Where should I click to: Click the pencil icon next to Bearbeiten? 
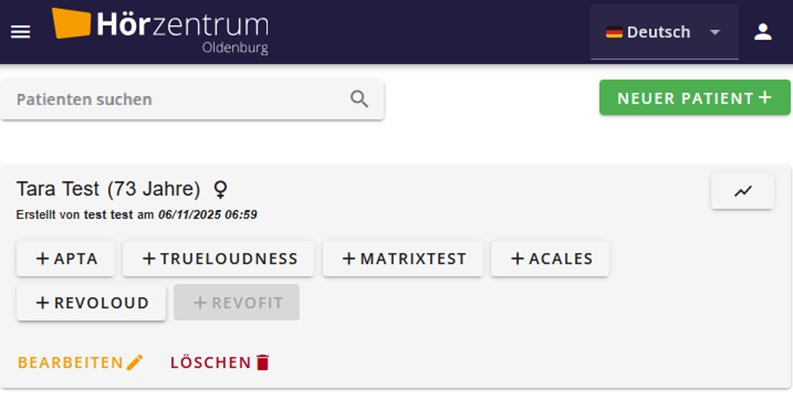coord(135,363)
